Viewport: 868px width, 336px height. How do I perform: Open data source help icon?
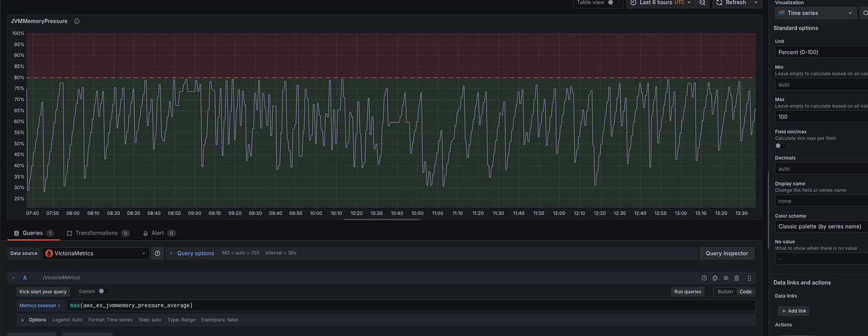(157, 254)
